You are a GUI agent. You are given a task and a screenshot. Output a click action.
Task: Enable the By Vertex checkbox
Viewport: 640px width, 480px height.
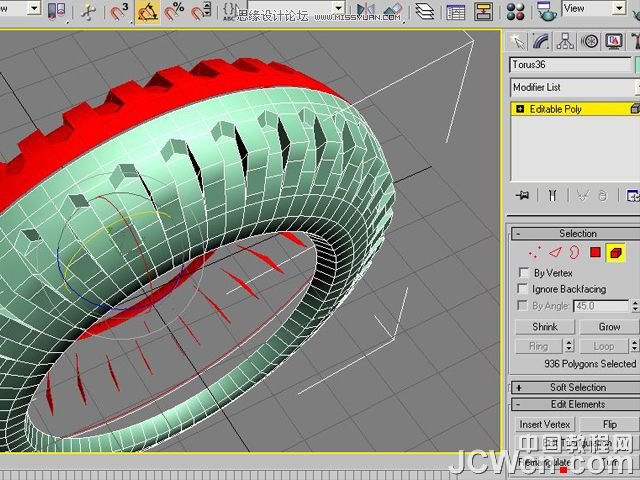coord(523,273)
